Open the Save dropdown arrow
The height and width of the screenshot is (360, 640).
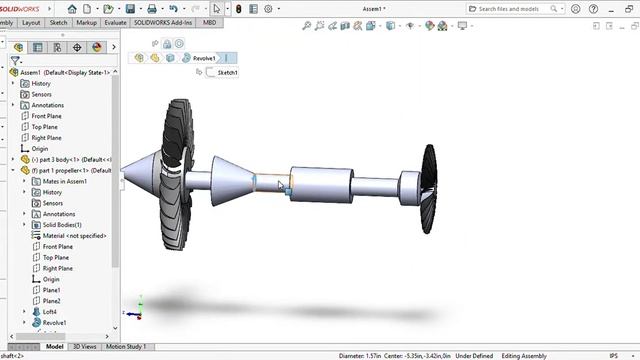[x=141, y=9]
